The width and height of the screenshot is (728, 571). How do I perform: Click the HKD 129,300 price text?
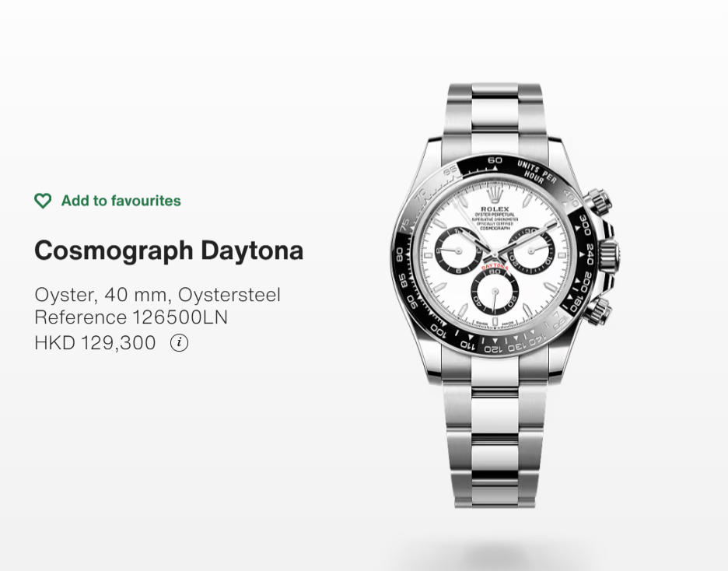pyautogui.click(x=95, y=343)
